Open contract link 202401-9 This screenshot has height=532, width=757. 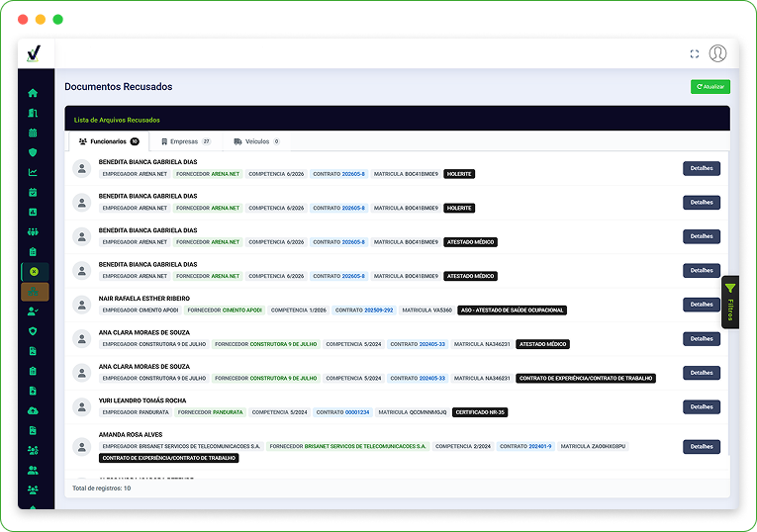(x=539, y=447)
